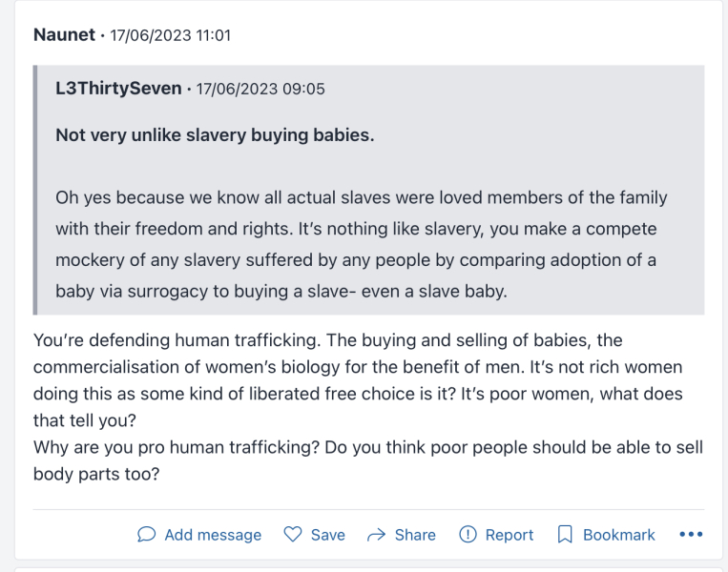Open poster Naunet's username

click(64, 35)
